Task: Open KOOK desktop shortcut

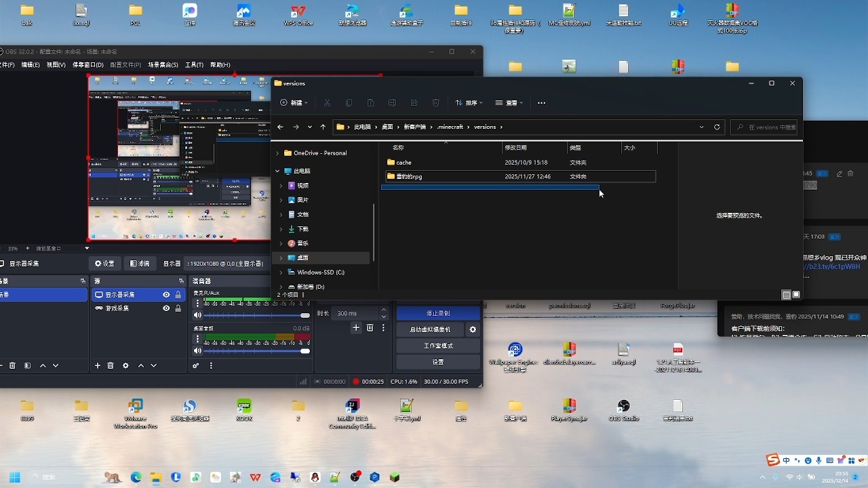Action: coord(244,409)
